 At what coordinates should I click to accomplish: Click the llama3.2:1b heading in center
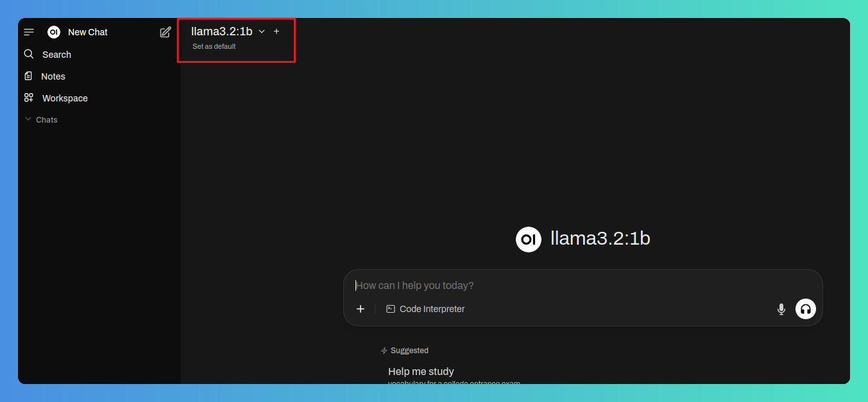tap(600, 239)
